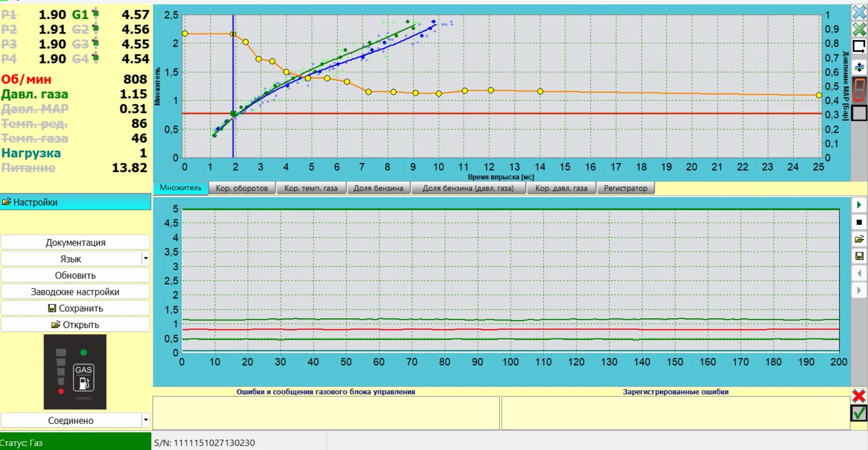
Task: Click the blue arrows center-align icon
Action: 859,68
